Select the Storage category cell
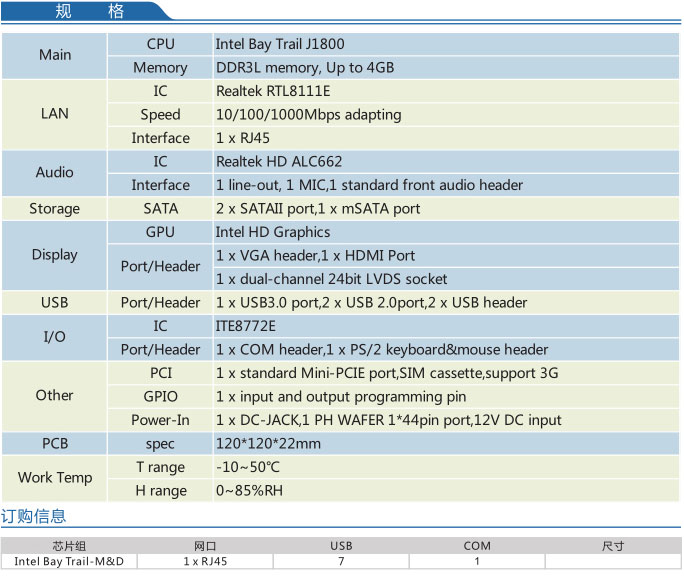Viewport: 684px width, 576px height. pos(55,209)
